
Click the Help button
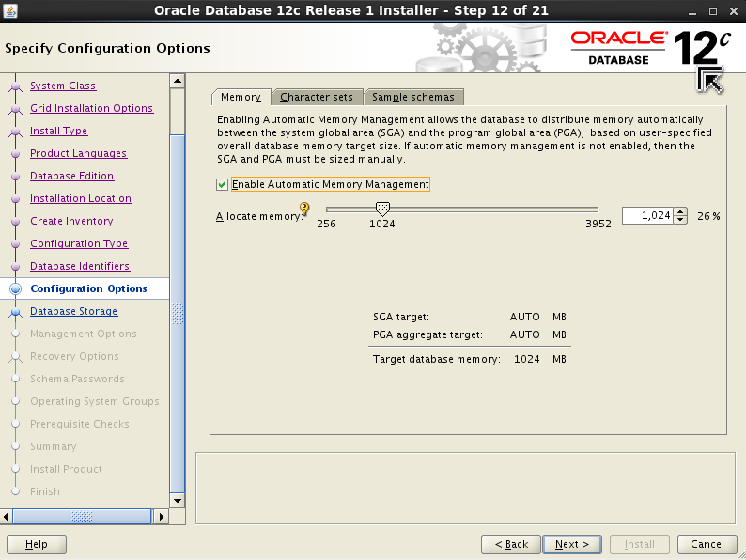coord(37,544)
